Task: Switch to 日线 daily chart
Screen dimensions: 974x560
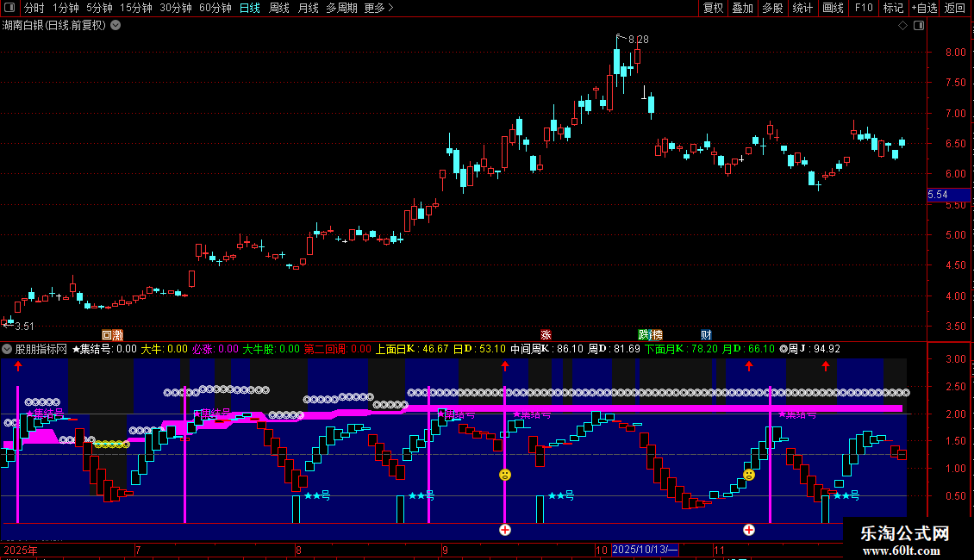Action: point(250,8)
